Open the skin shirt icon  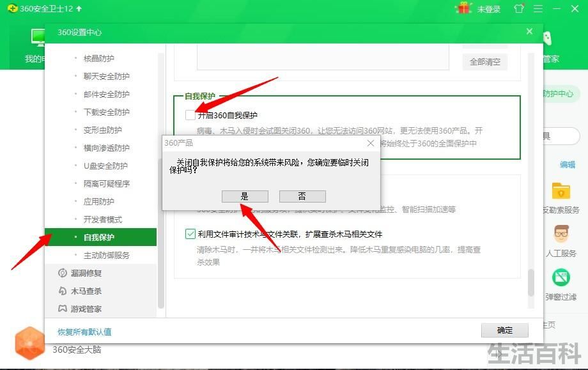point(519,8)
